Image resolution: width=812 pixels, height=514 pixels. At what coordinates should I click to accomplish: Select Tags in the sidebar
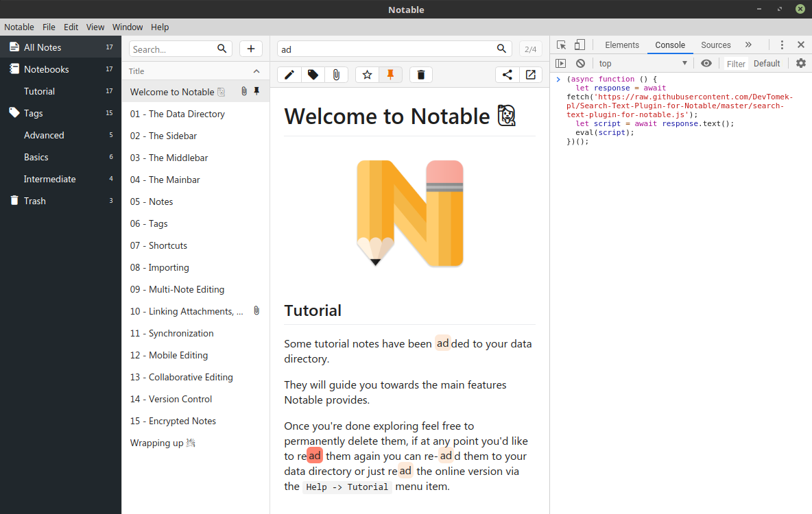(60, 113)
